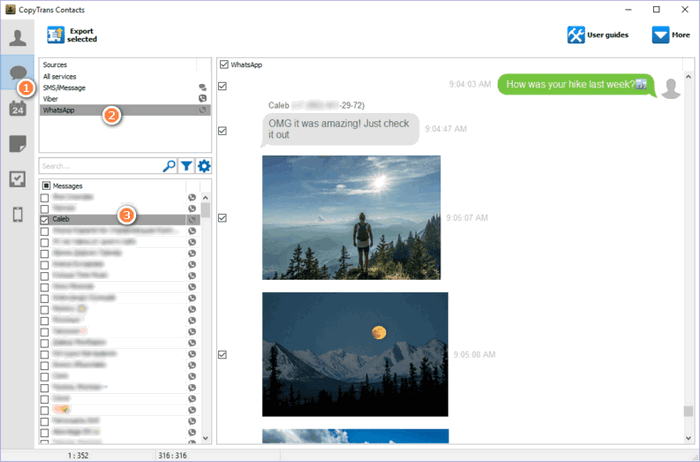
Task: Click conversation list scroll-up arrow
Action: pos(205,197)
